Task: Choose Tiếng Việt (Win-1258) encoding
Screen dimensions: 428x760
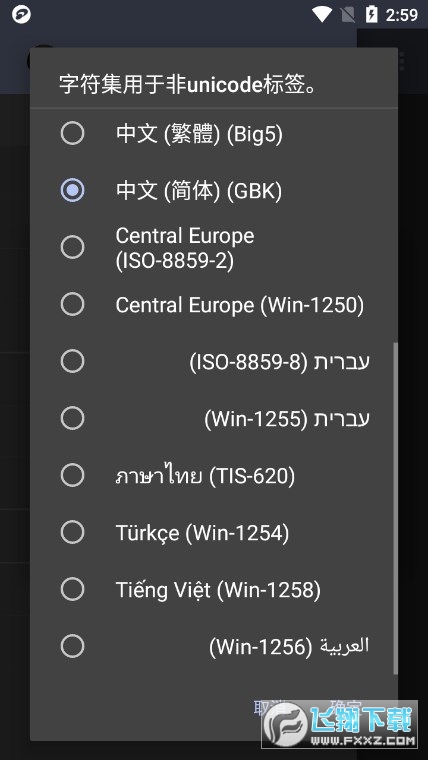Action: 214,589
